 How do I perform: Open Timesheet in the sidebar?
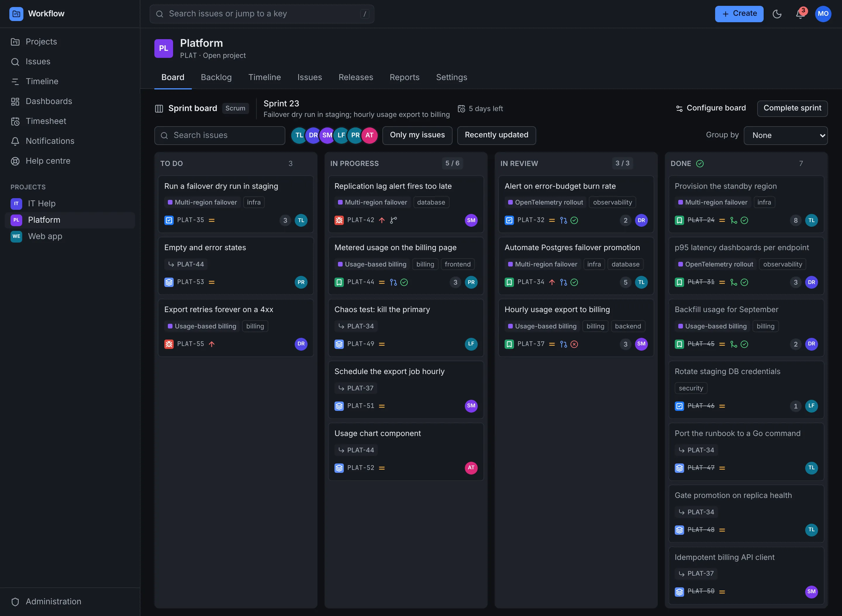coord(70,121)
